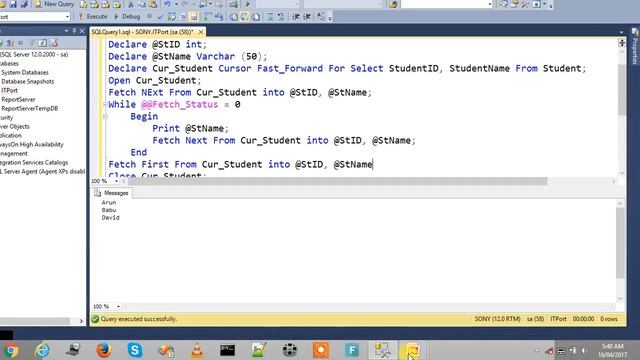The image size is (640, 360).
Task: Collapse the While block outline toggle
Action: tap(105, 104)
